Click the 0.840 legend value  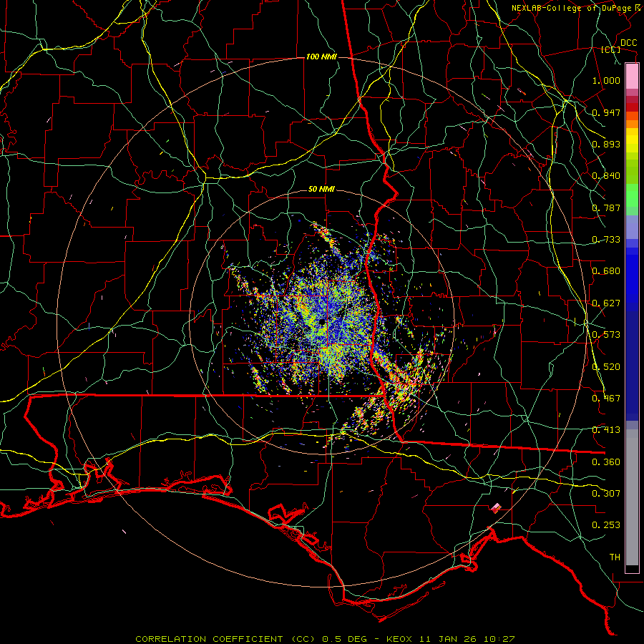606,176
